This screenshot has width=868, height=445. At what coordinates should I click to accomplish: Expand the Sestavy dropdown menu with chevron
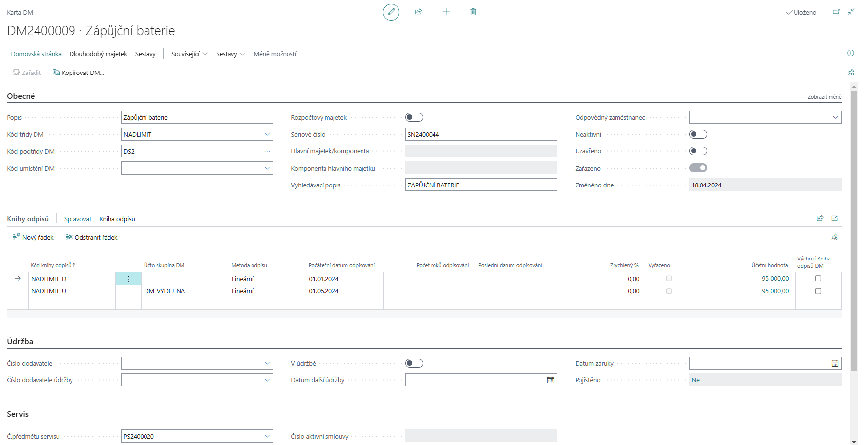[231, 54]
